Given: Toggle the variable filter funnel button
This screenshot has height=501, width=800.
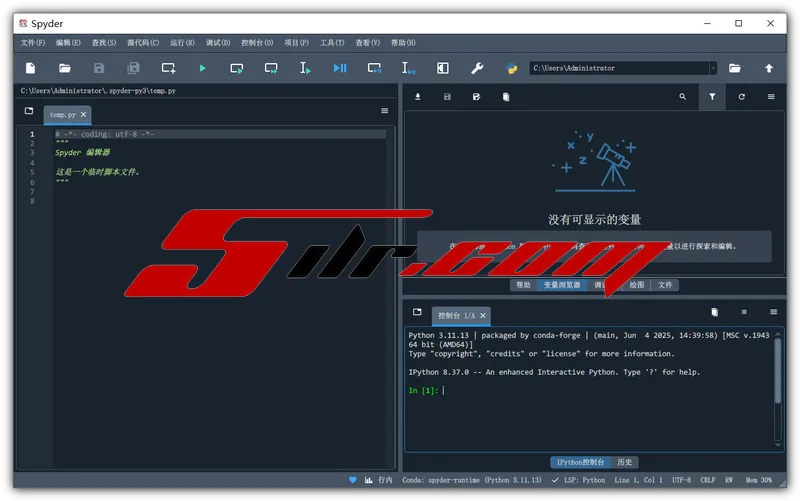Looking at the screenshot, I should [x=712, y=96].
